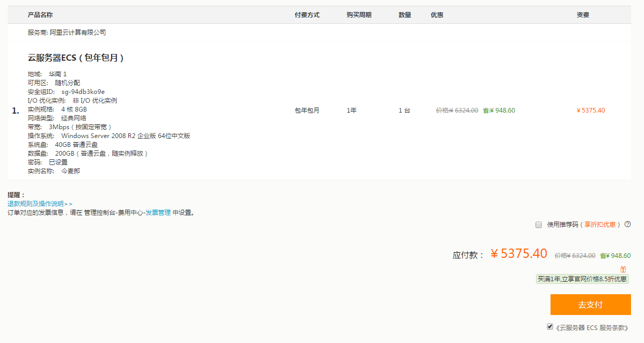644x343 pixels.
Task: Uncheck the 云服务器 ECS 服务条款 agreement checkbox
Action: tap(550, 327)
